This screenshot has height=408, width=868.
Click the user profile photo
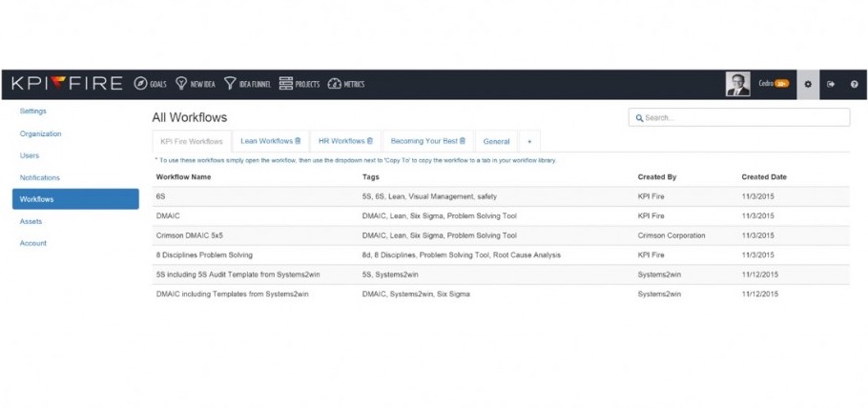pos(738,84)
